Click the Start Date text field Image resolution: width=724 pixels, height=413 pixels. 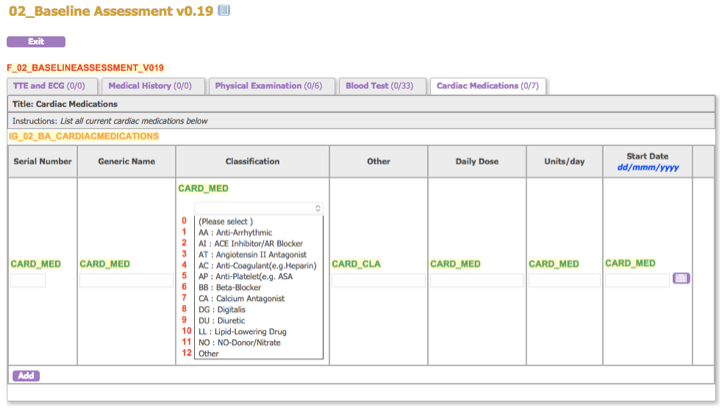pyautogui.click(x=637, y=281)
